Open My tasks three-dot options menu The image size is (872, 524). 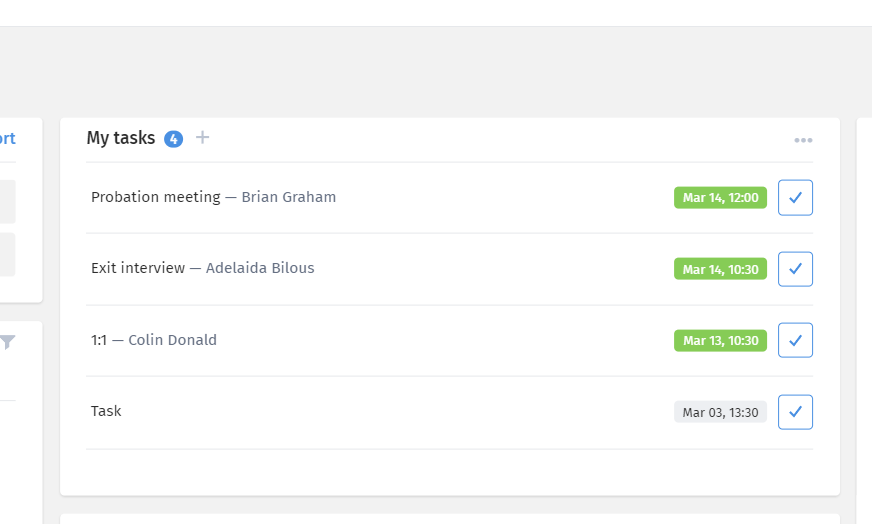click(803, 140)
